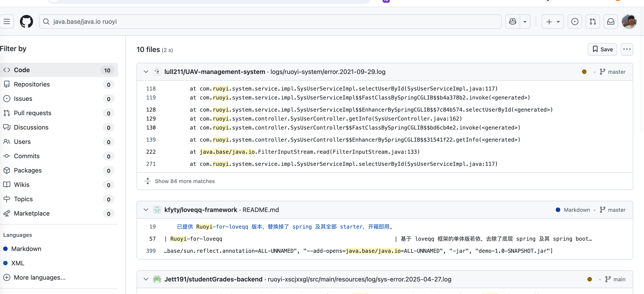Open the Create new plus dropdown

(x=553, y=22)
